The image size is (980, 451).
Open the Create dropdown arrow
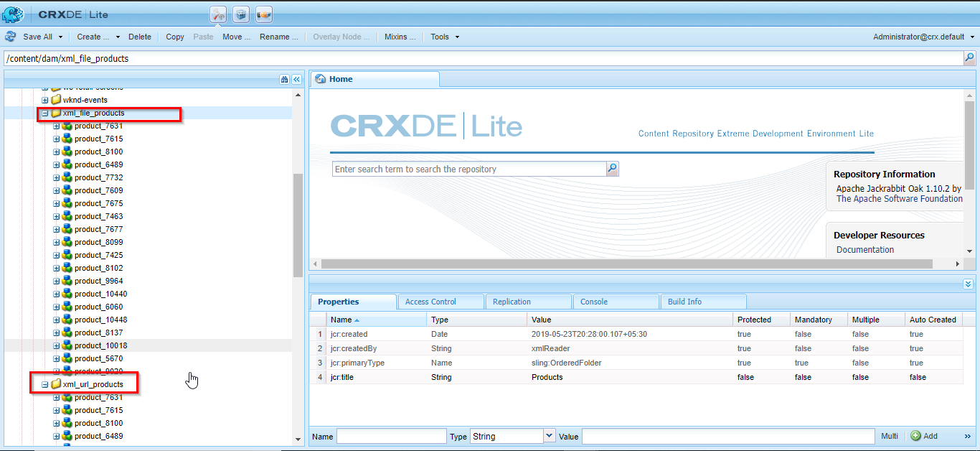tap(116, 37)
